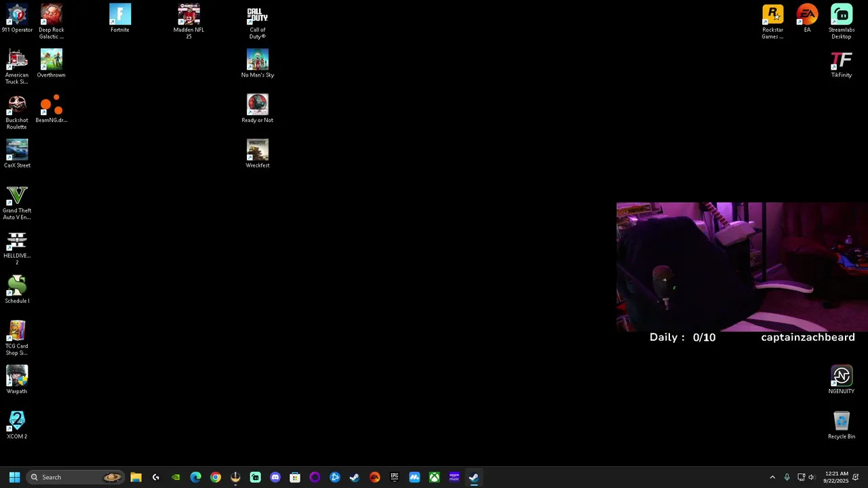The height and width of the screenshot is (488, 868).
Task: Launch Deep Rock Galactic from the desktop
Action: coord(52,22)
